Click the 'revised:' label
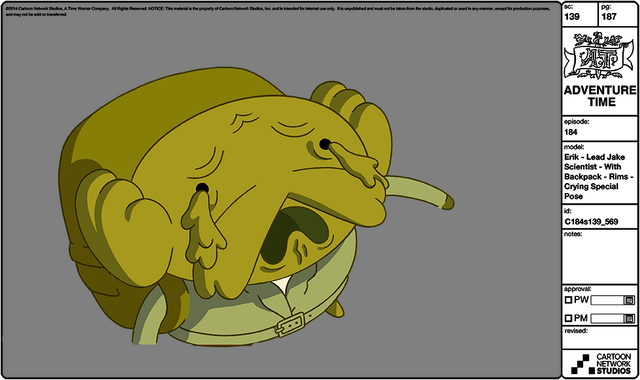Viewport: 640px width, 380px height. [x=576, y=331]
